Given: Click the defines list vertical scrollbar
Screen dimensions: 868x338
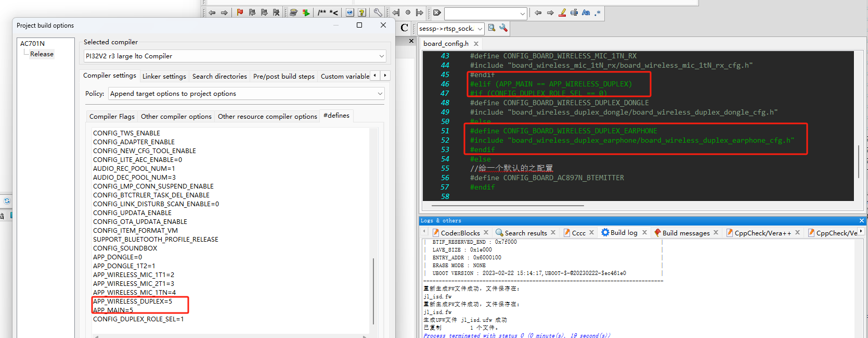Looking at the screenshot, I should click(x=373, y=291).
